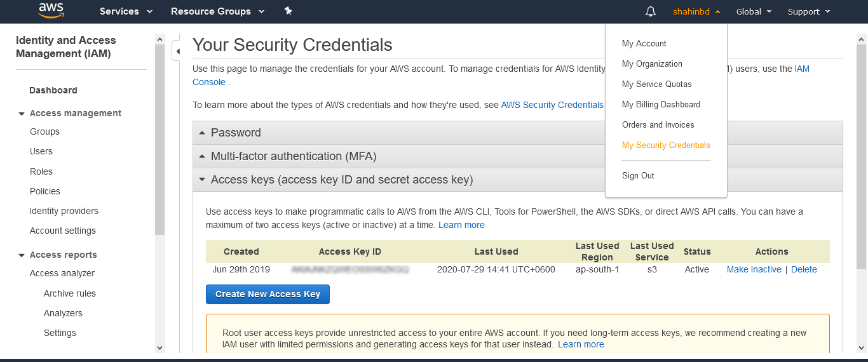
Task: Open Policies in the IAM sidebar
Action: point(45,192)
